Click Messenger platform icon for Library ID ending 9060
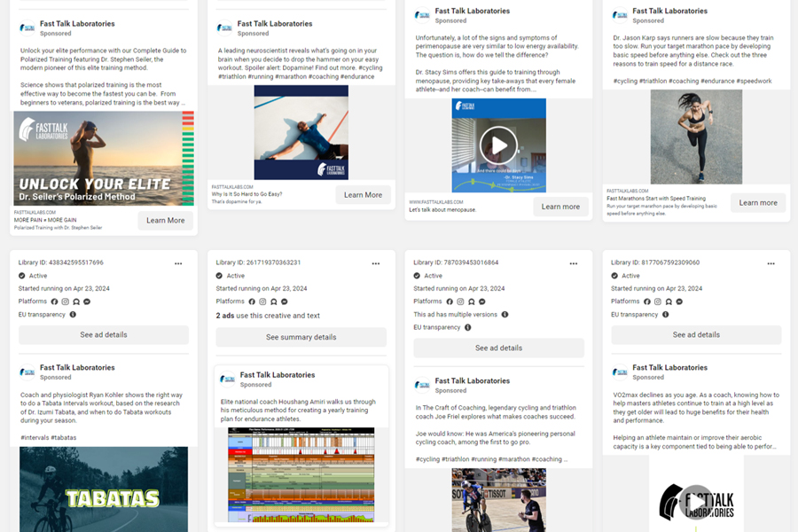 [x=679, y=301]
